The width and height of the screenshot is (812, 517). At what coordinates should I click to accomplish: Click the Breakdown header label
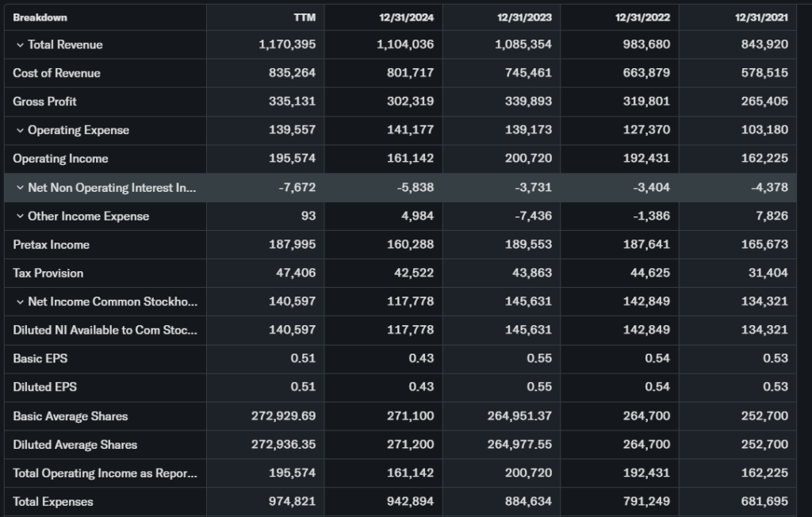40,17
